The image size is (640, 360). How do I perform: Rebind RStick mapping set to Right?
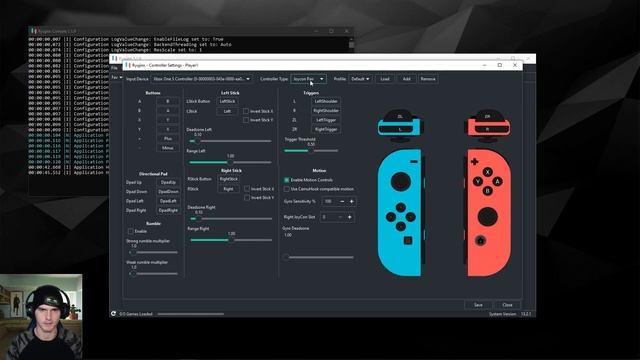click(229, 189)
